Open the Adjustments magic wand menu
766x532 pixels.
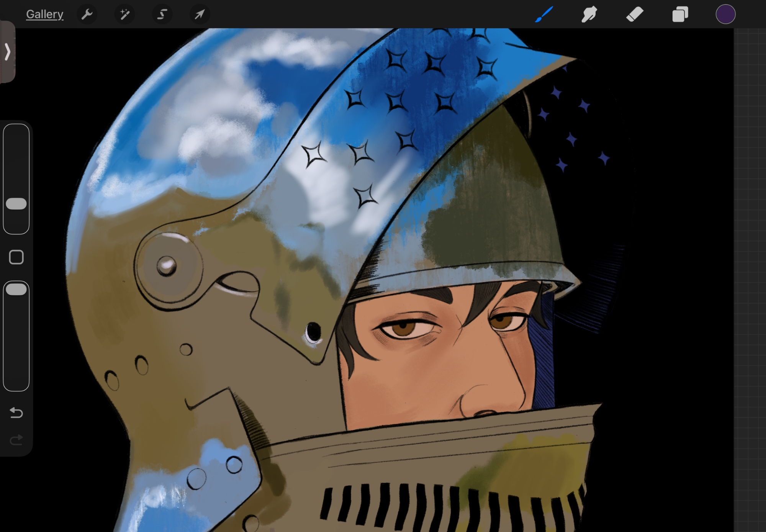[124, 15]
